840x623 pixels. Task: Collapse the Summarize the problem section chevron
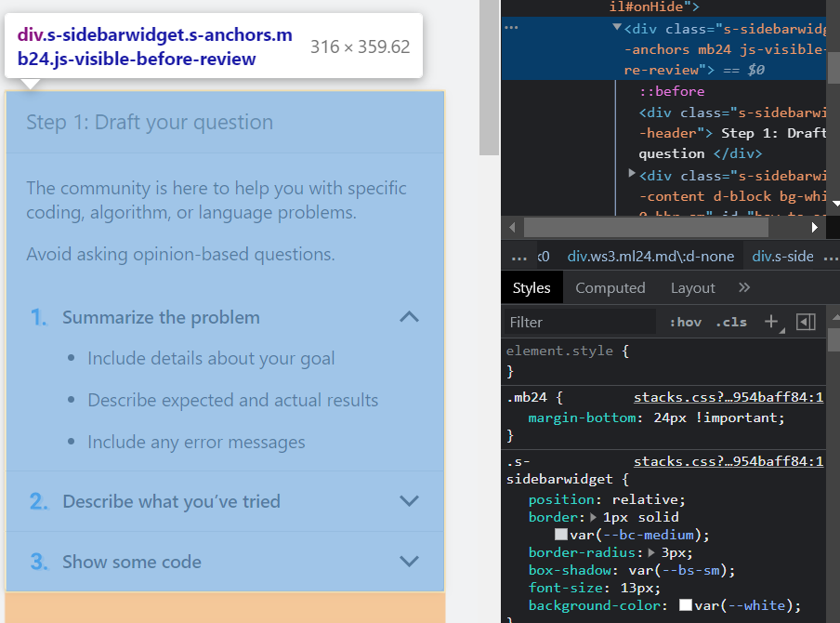coord(409,317)
